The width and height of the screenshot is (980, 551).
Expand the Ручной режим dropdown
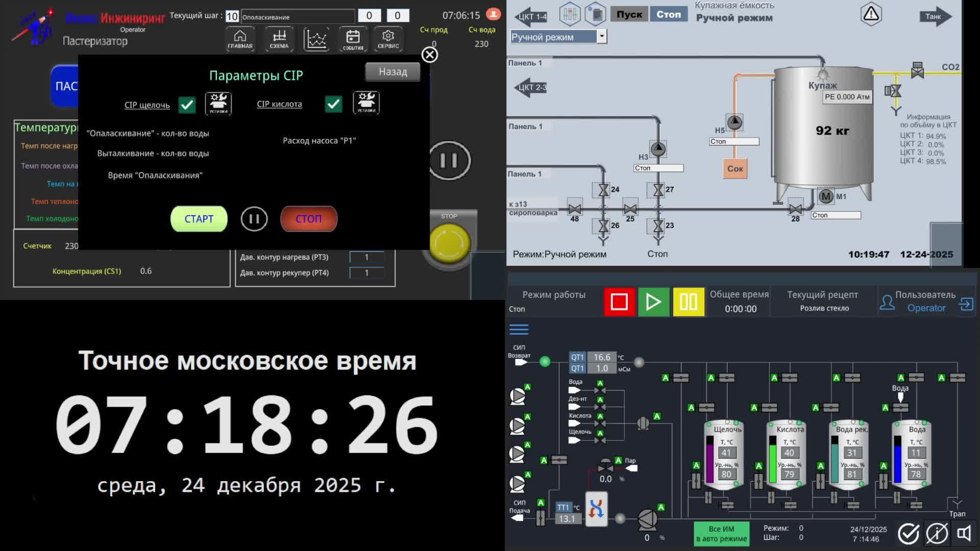coord(602,36)
